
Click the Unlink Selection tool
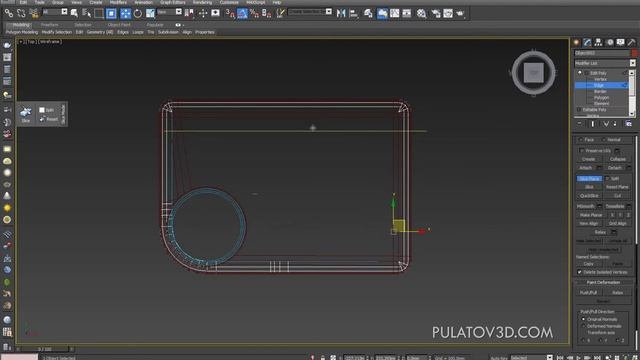click(21, 13)
